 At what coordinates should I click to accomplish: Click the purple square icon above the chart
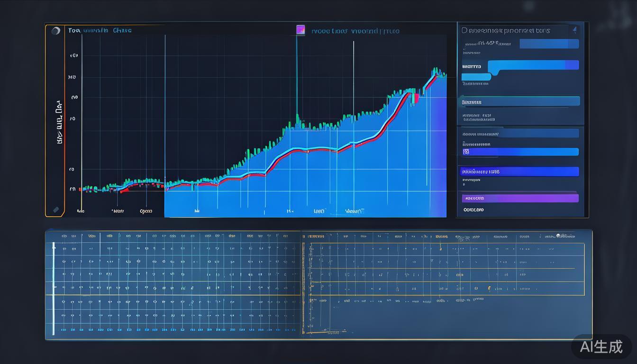(300, 30)
